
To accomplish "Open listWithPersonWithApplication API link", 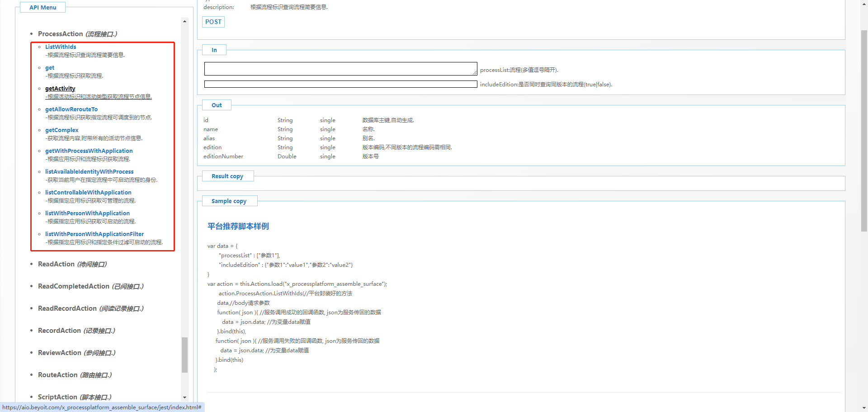I will click(x=87, y=213).
